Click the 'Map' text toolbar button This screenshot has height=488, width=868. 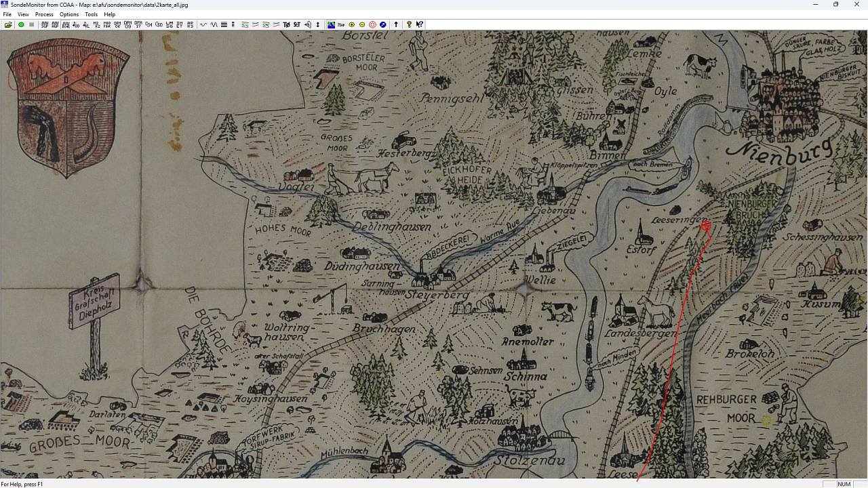point(341,24)
